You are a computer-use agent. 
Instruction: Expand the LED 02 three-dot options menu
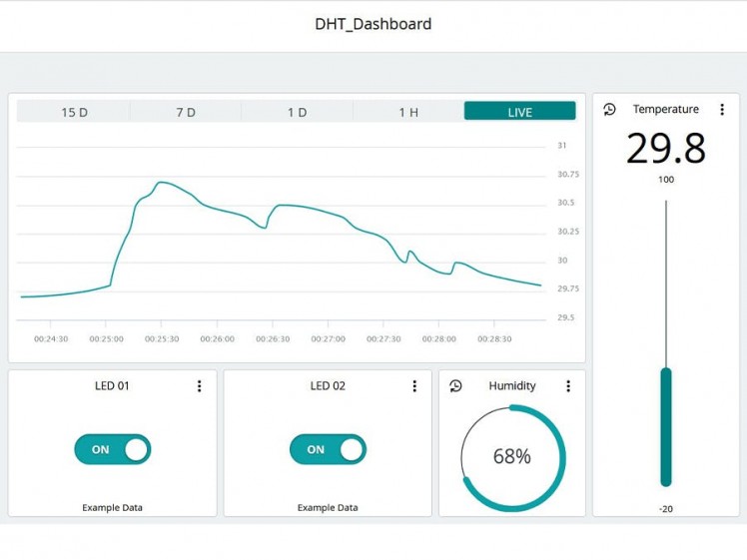point(414,386)
